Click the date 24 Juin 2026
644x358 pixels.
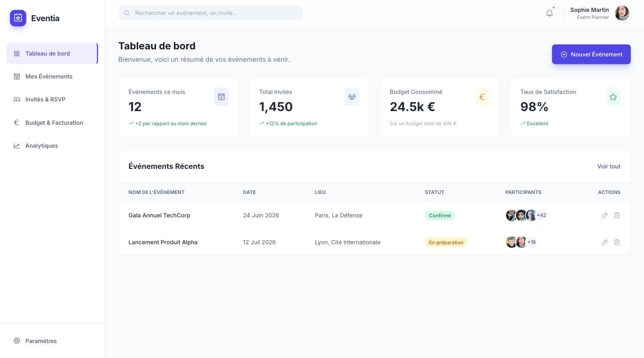point(261,216)
